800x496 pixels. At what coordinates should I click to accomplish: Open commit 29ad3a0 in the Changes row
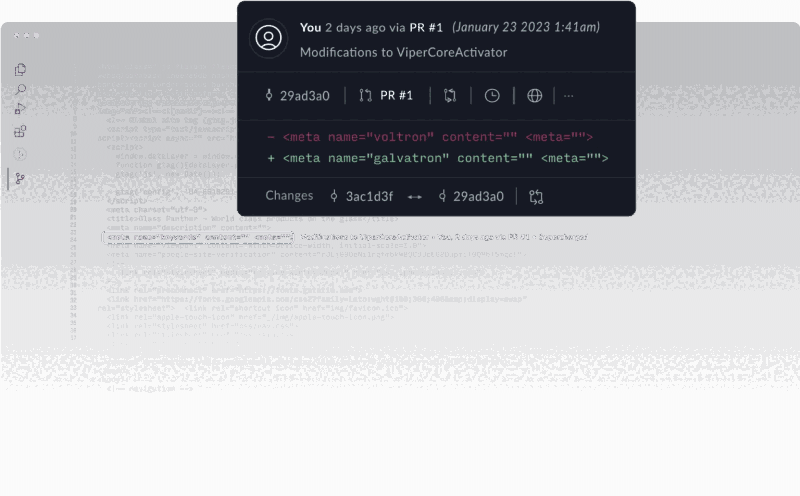[x=478, y=196]
